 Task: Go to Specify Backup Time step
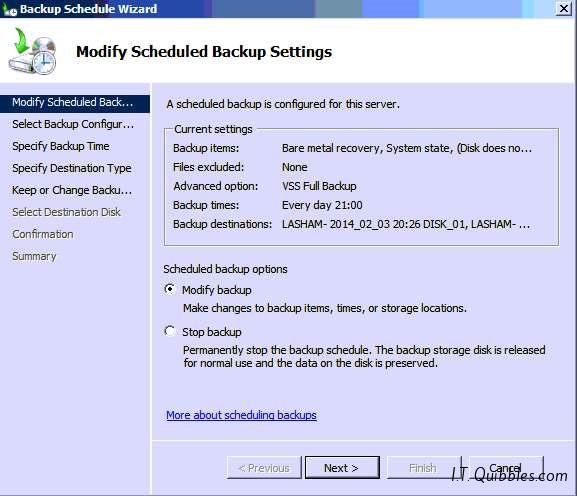61,146
